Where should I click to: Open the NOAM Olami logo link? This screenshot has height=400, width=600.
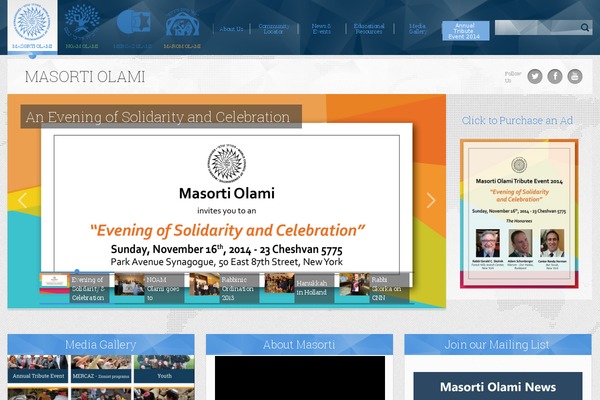82,26
